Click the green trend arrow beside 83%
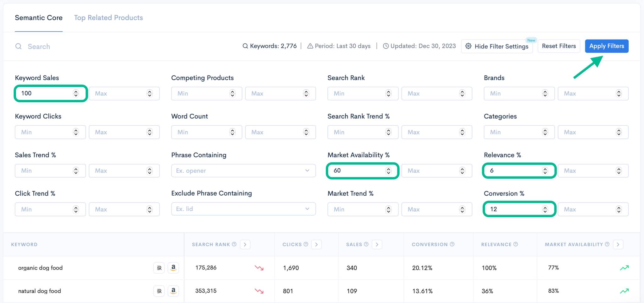The width and height of the screenshot is (644, 303). (625, 291)
